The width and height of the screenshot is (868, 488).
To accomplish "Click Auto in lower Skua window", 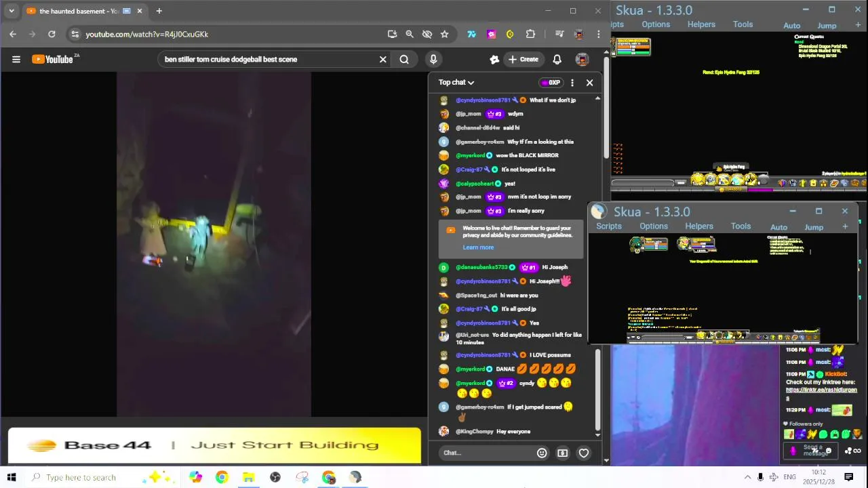I will [778, 228].
